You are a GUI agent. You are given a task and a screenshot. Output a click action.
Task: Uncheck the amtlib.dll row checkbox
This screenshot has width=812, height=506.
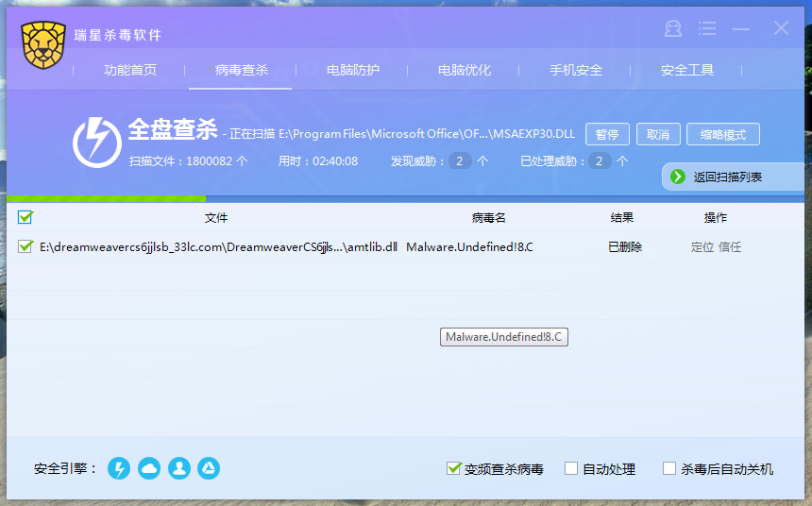pyautogui.click(x=25, y=246)
